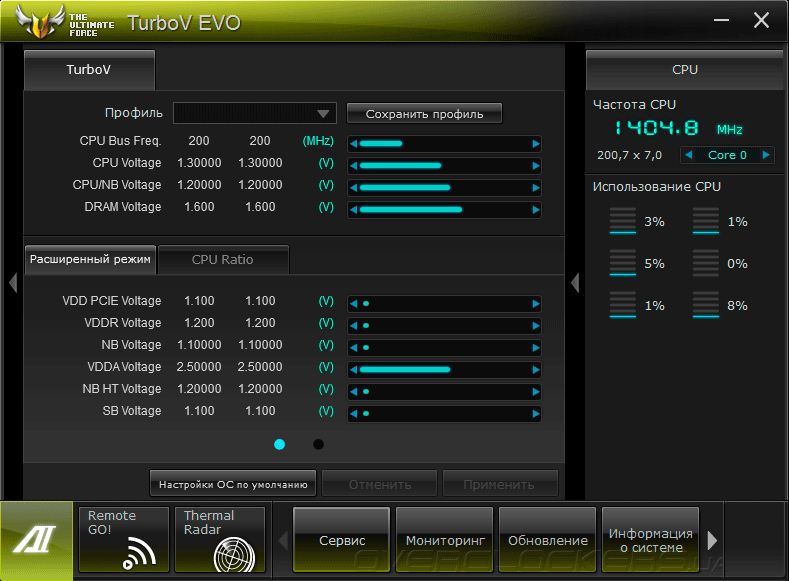Image resolution: width=789 pixels, height=581 pixels.
Task: Switch to the CPU Ratio tab
Action: [223, 260]
